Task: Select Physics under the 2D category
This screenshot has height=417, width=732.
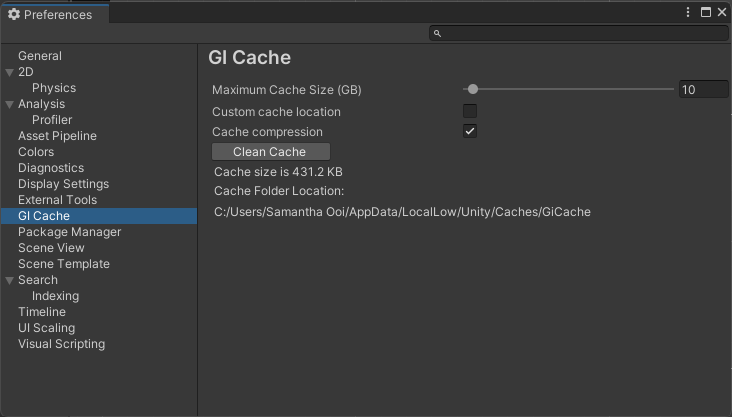Action: [54, 88]
